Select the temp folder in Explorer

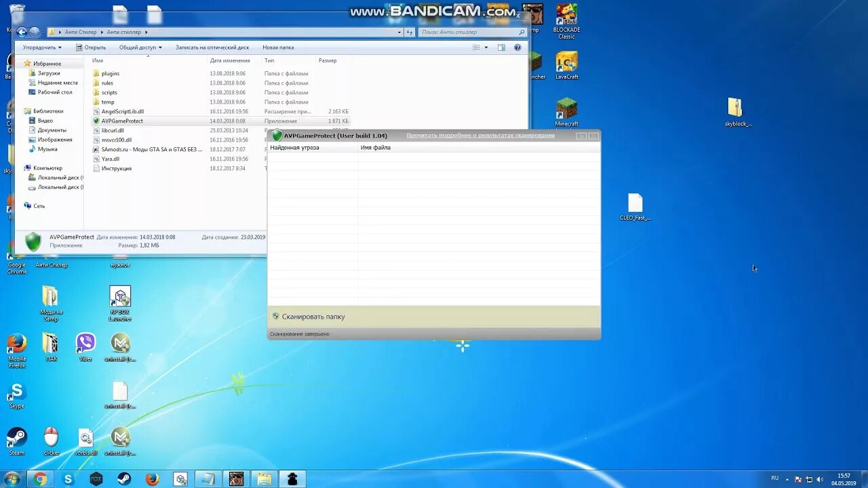(108, 102)
